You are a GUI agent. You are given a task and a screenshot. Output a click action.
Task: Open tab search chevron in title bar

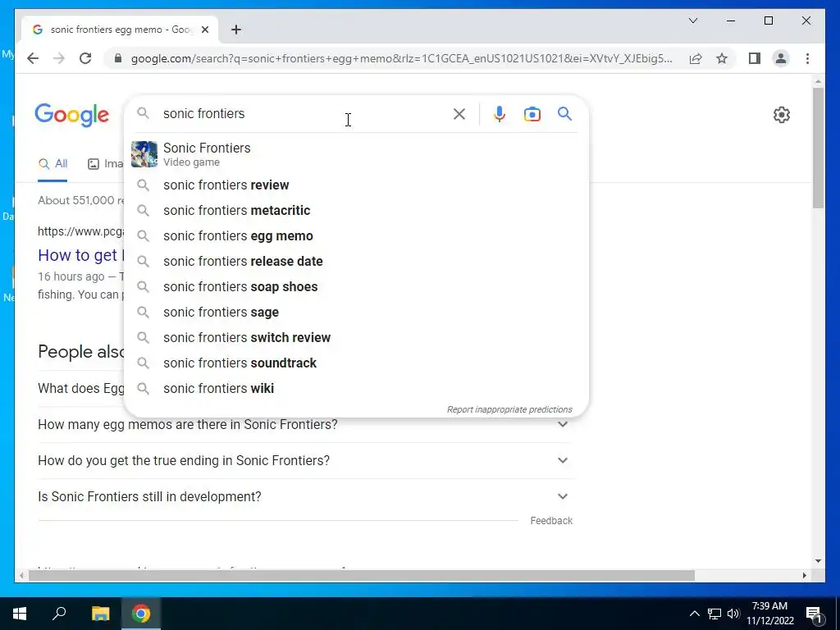[692, 21]
